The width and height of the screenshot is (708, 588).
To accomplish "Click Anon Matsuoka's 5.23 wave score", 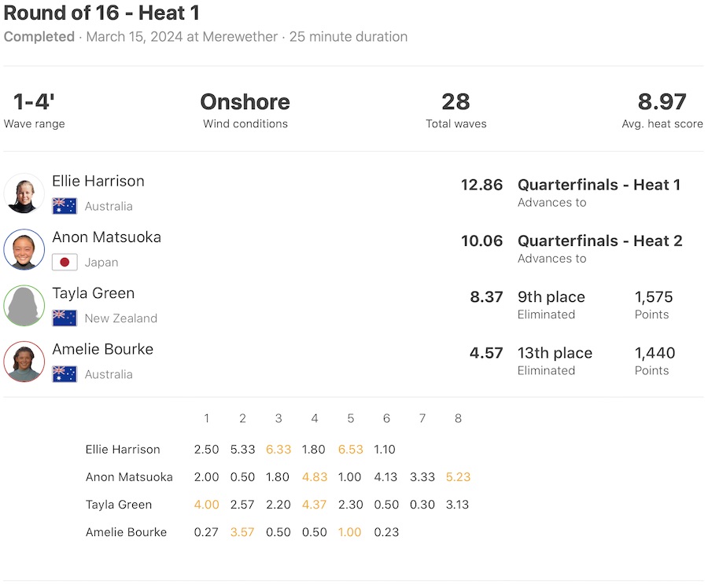I will 458,477.
